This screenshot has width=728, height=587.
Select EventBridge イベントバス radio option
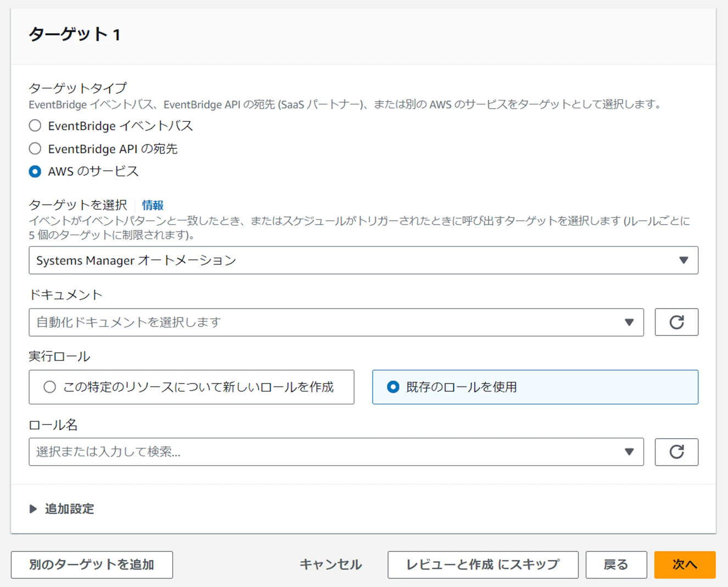pyautogui.click(x=35, y=126)
